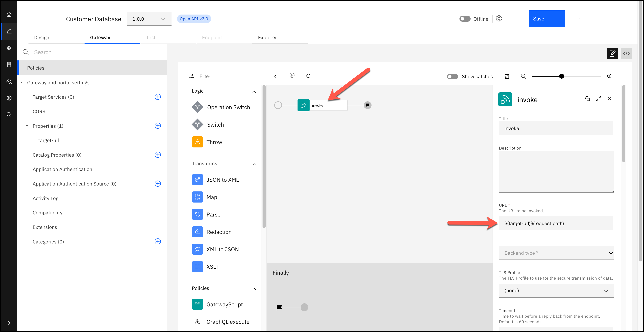644x332 pixels.
Task: Click the GraphQL execute policy icon
Action: click(197, 322)
